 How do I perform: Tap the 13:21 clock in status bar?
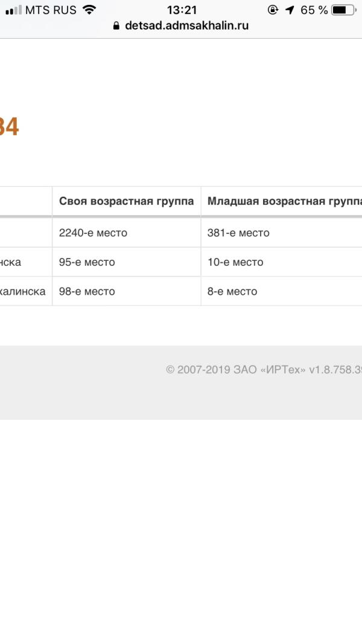(x=182, y=10)
